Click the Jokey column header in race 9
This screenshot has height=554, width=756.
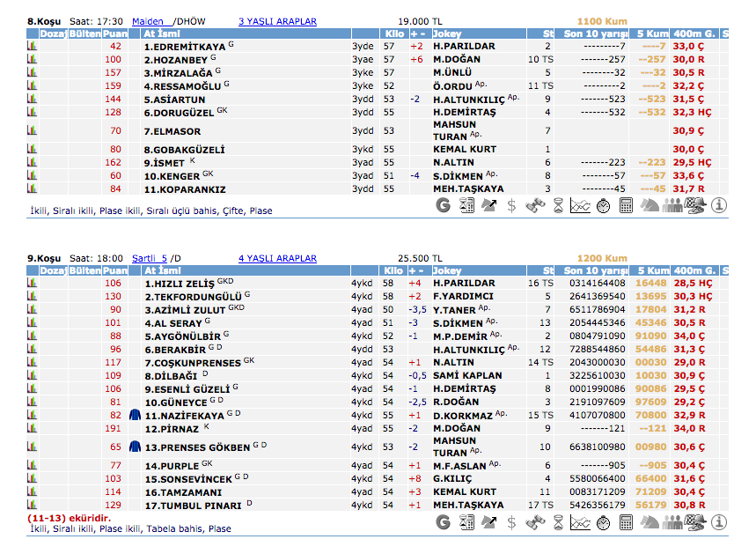coord(447,270)
